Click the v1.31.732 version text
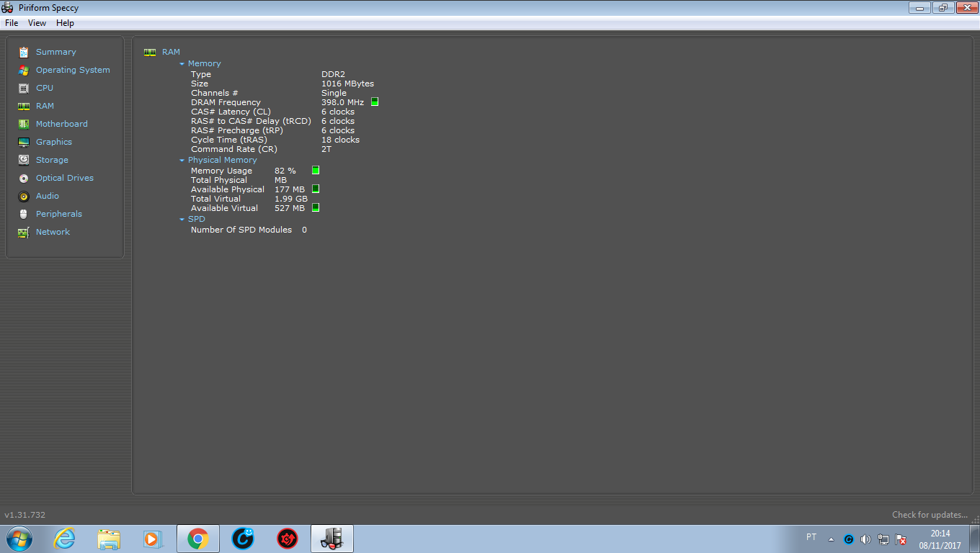 coord(25,515)
